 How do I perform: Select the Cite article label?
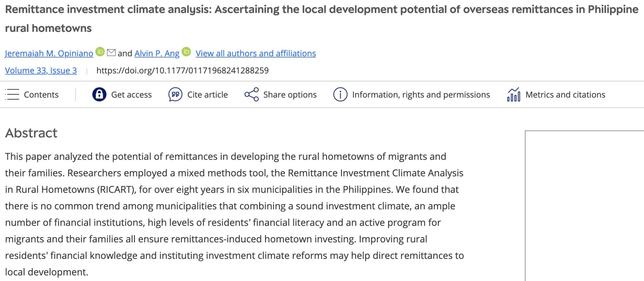(x=208, y=95)
